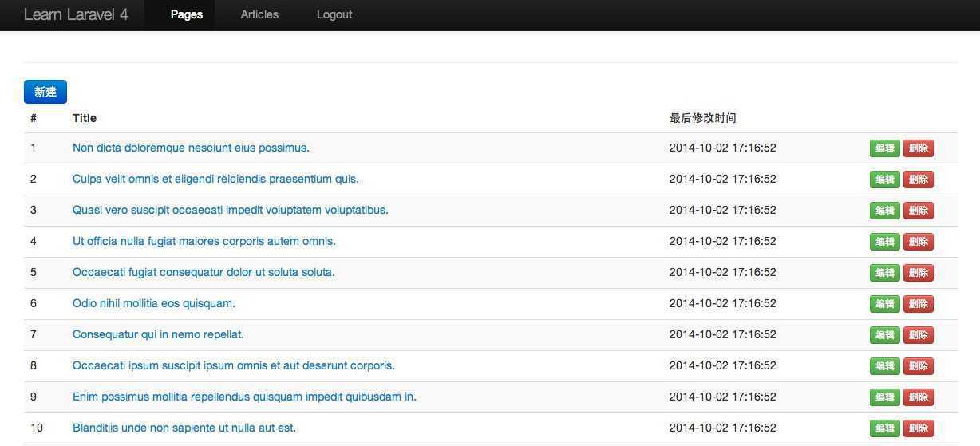Open "Consequatur qui in nemo repellat." link

(158, 334)
